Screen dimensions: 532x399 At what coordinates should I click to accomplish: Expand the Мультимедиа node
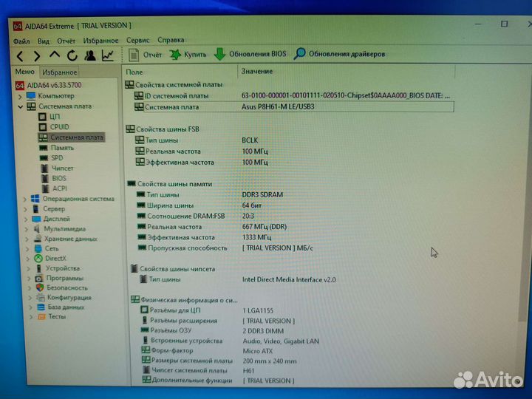coord(27,229)
